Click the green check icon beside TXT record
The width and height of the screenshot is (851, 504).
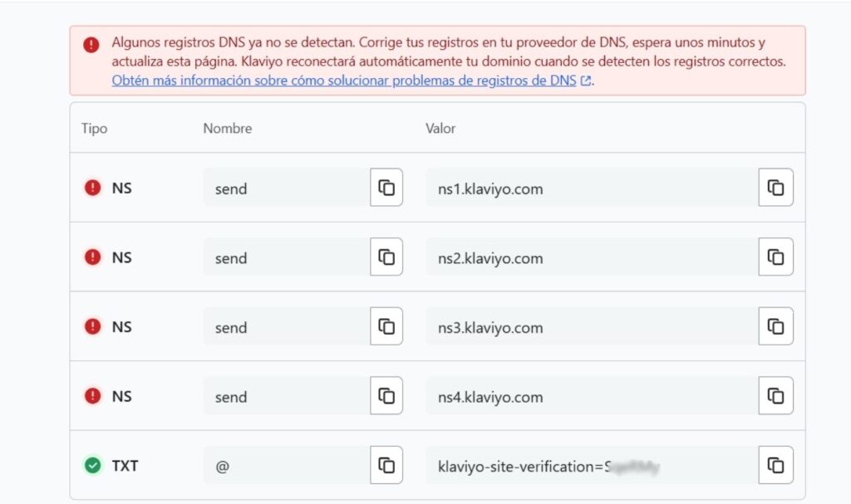click(x=93, y=466)
